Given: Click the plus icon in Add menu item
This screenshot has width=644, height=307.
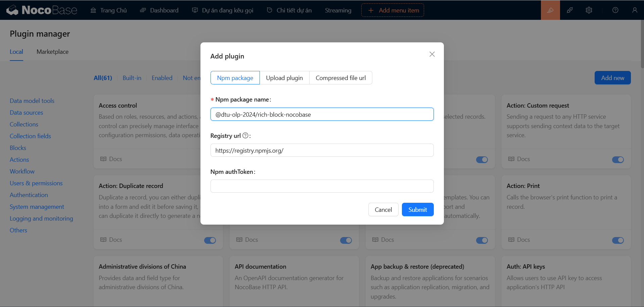Looking at the screenshot, I should pos(371,10).
